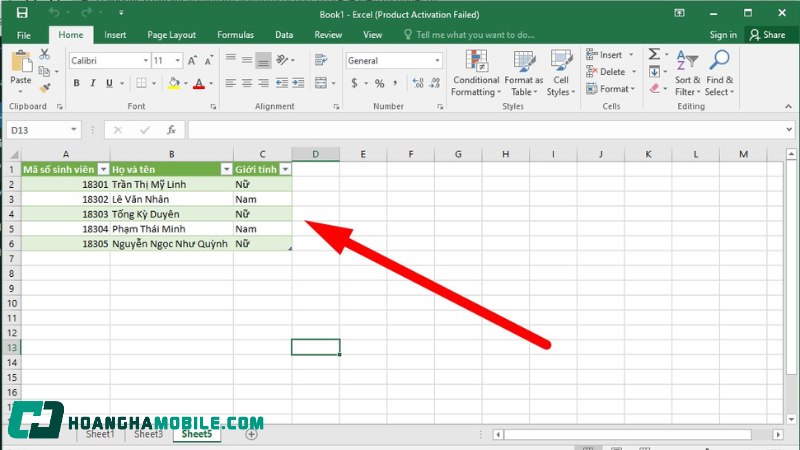
Task: Switch to the Insert tab
Action: [x=115, y=35]
